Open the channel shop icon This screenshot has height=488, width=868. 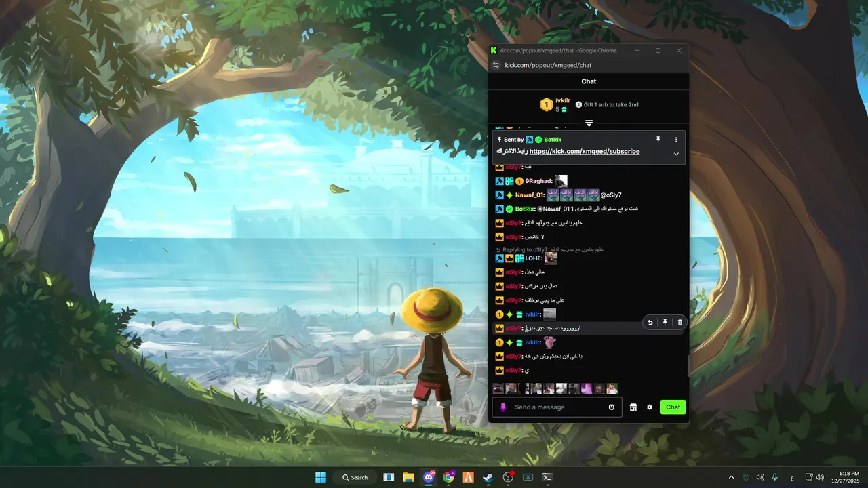click(x=633, y=407)
